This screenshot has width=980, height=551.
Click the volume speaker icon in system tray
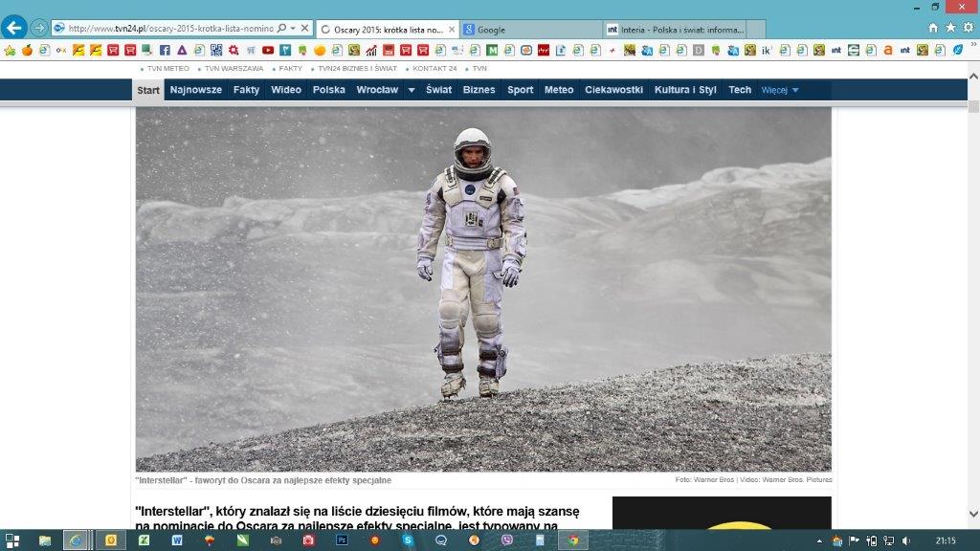tap(906, 540)
